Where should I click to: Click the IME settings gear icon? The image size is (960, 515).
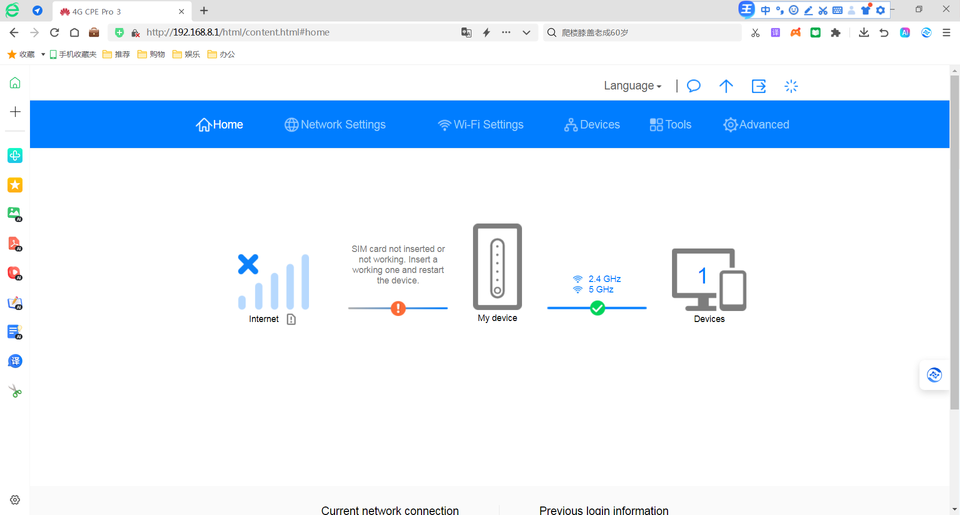[x=880, y=10]
